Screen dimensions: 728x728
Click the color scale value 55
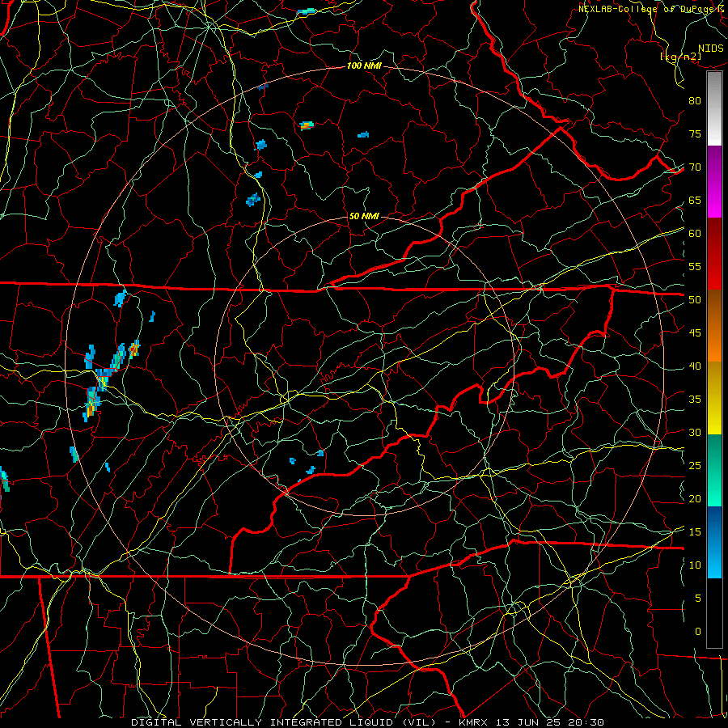coord(695,266)
